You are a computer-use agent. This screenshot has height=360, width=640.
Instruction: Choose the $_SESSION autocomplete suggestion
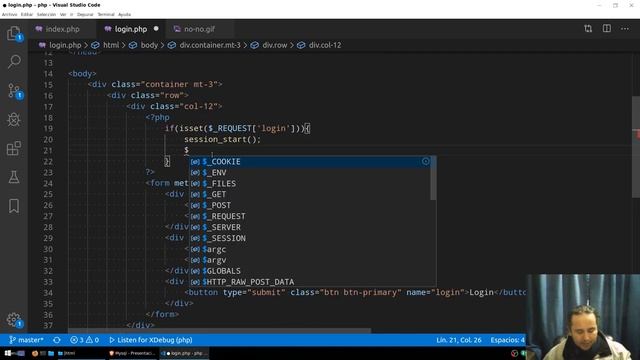click(309, 238)
